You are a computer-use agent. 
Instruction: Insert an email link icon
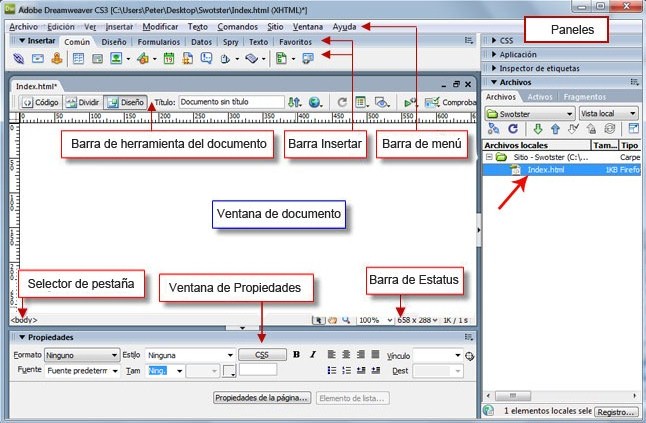pos(38,58)
